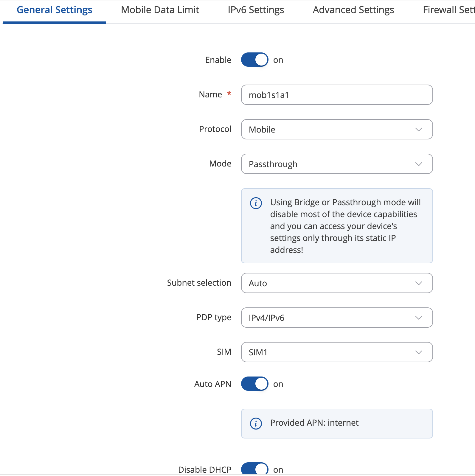Open the Subnet selection dropdown

pos(337,283)
